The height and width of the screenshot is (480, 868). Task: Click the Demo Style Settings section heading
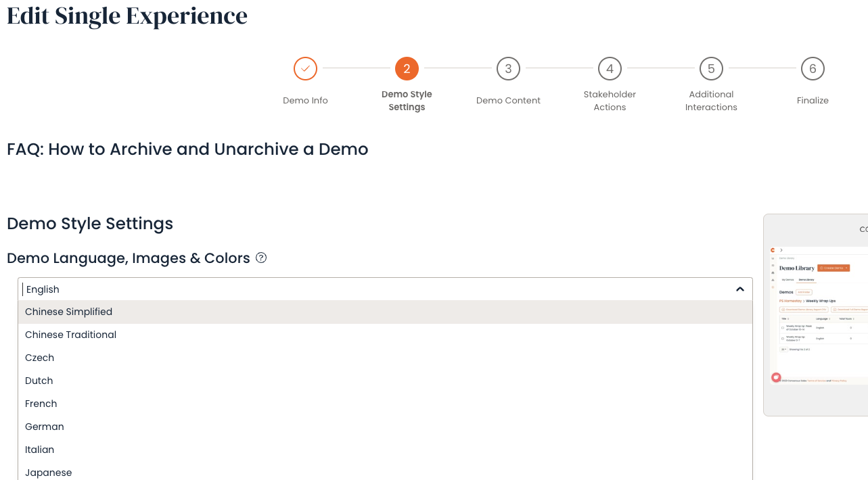coord(90,224)
